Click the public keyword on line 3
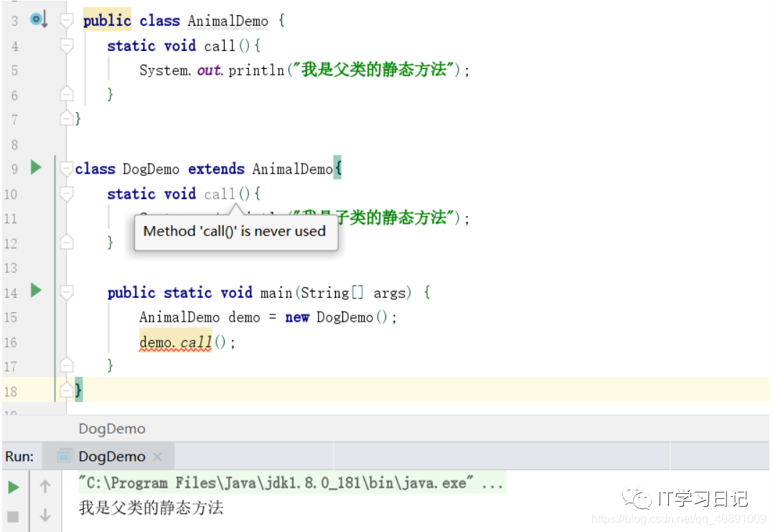The height and width of the screenshot is (532, 773). [107, 20]
